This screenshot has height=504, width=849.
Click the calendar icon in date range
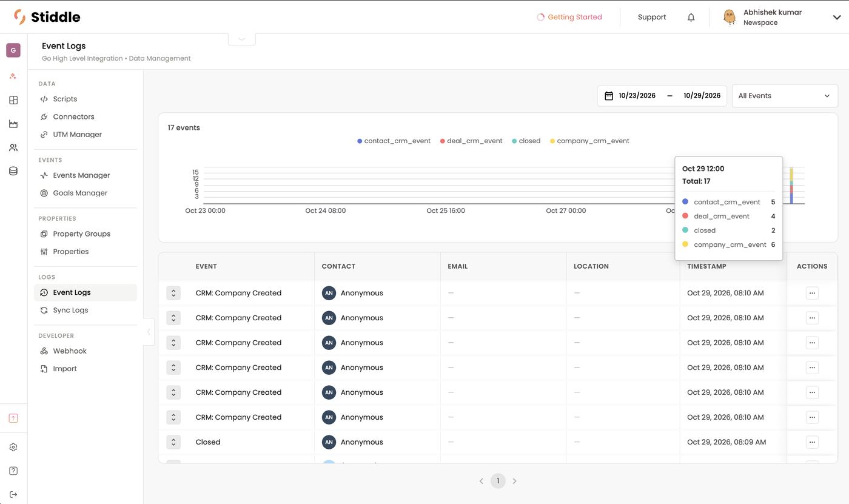coord(609,96)
